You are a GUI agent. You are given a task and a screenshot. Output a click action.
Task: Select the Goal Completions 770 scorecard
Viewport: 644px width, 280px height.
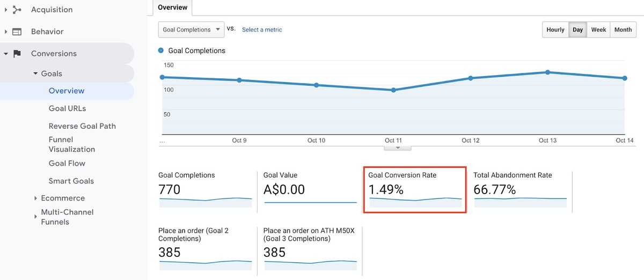pyautogui.click(x=206, y=189)
